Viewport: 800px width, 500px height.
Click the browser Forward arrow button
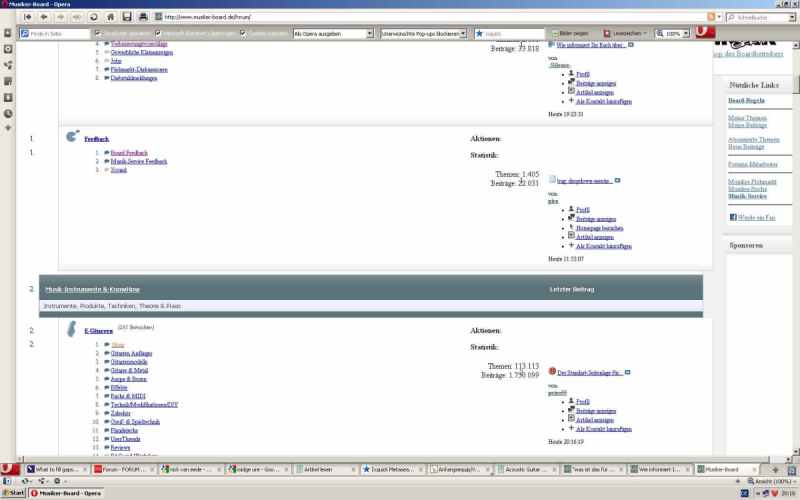[60, 17]
